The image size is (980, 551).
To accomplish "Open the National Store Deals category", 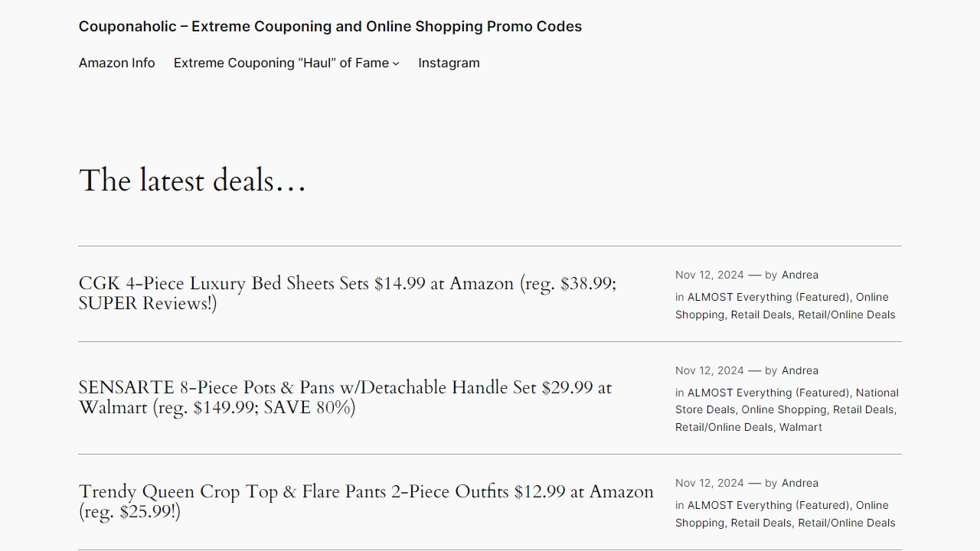I will coord(787,401).
